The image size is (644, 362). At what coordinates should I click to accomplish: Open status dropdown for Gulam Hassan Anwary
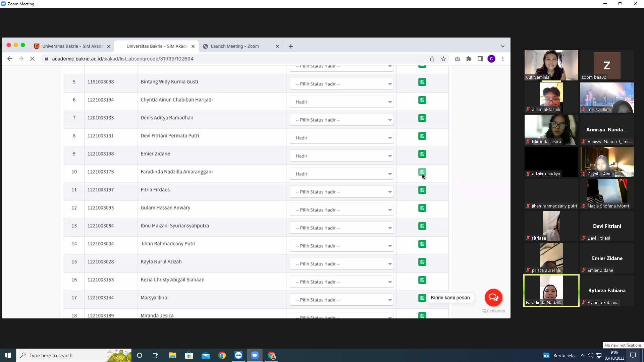tap(341, 210)
